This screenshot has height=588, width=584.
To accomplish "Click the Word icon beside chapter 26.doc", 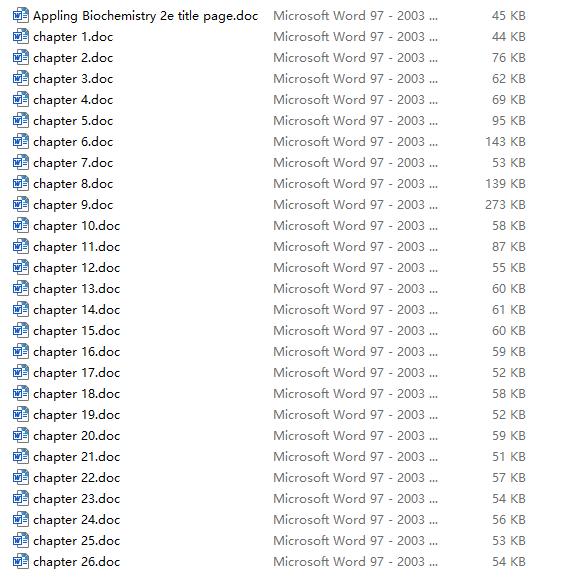I will coord(21,561).
